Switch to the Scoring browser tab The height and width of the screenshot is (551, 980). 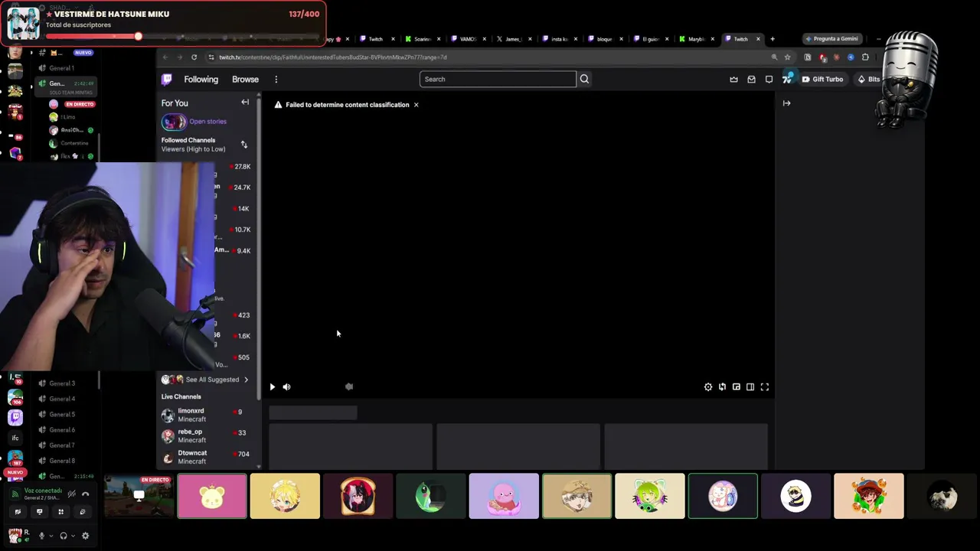pyautogui.click(x=423, y=39)
